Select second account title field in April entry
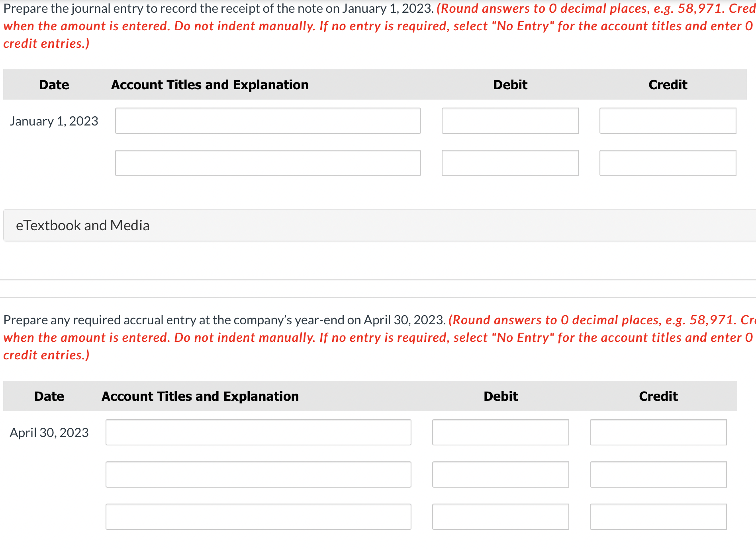The height and width of the screenshot is (549, 756). tap(258, 474)
